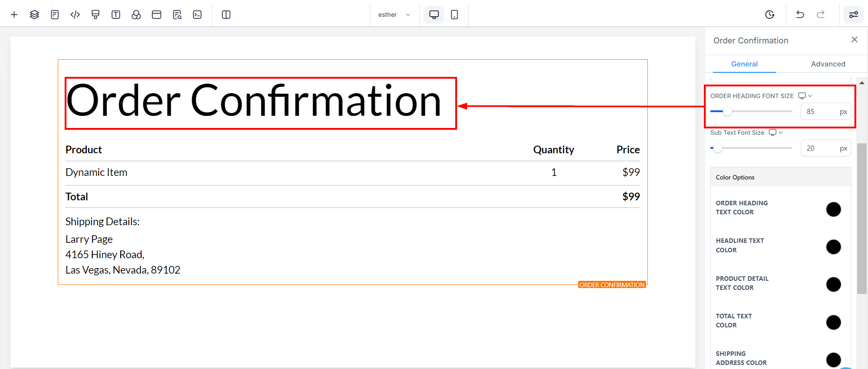Open the paint brush theme icon
Image resolution: width=868 pixels, height=369 pixels.
(x=95, y=14)
